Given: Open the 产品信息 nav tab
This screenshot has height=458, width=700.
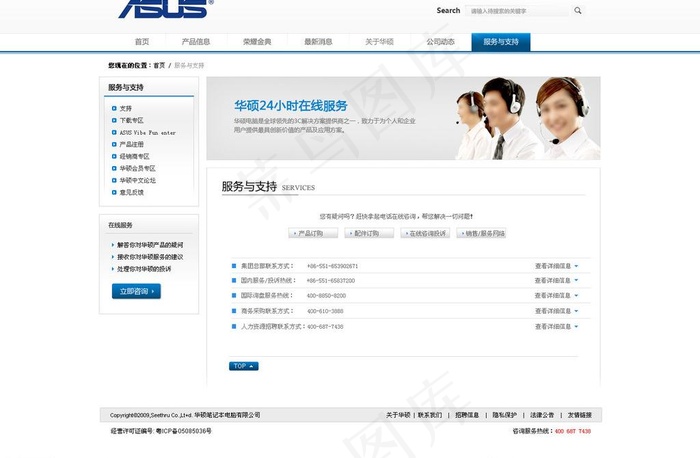Looking at the screenshot, I should click(x=196, y=42).
